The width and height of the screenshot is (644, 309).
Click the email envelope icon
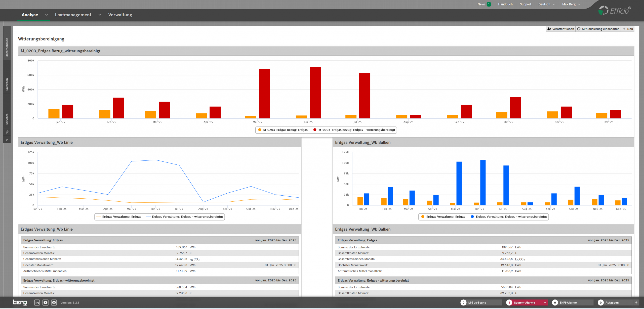pos(54,302)
